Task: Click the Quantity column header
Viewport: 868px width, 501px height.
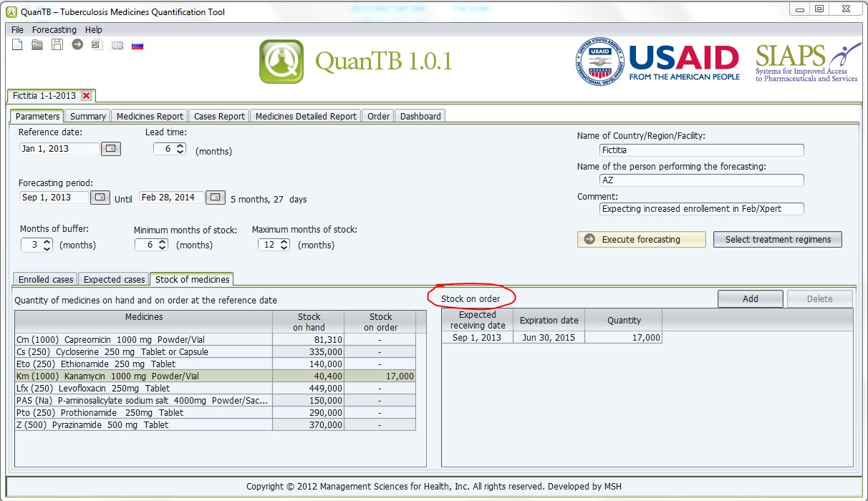Action: click(x=624, y=320)
